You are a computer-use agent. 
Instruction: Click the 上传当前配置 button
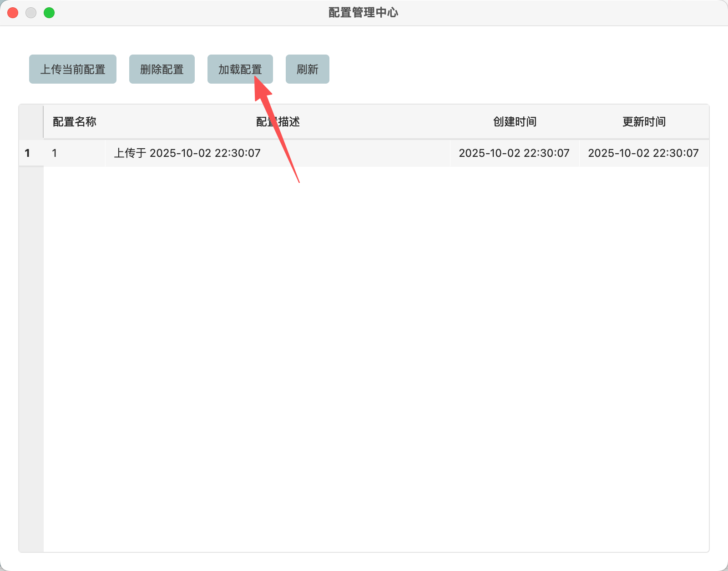click(73, 69)
